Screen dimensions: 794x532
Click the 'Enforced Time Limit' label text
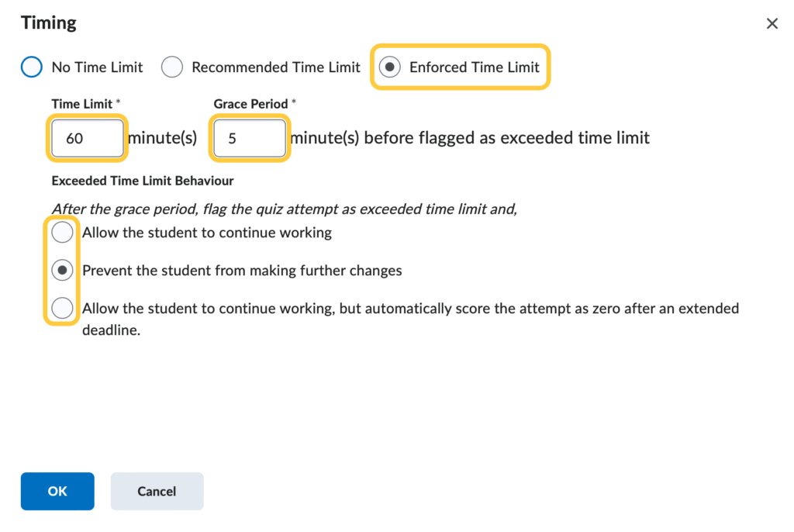(474, 67)
